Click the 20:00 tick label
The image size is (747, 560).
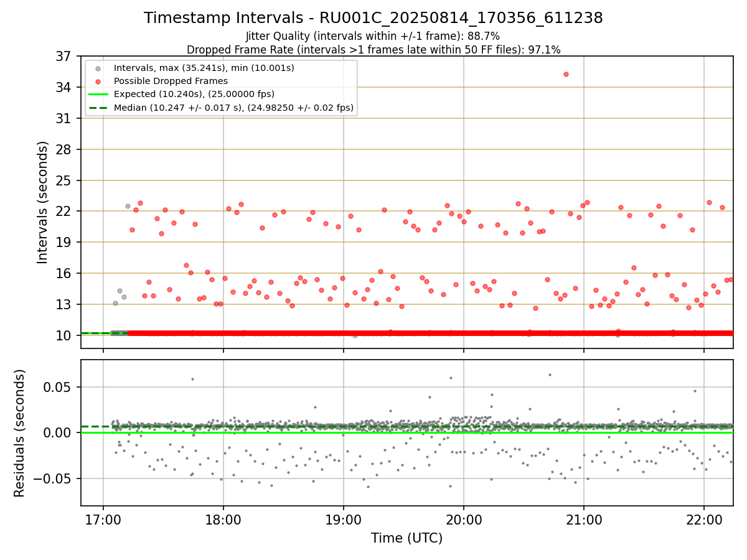[464, 519]
